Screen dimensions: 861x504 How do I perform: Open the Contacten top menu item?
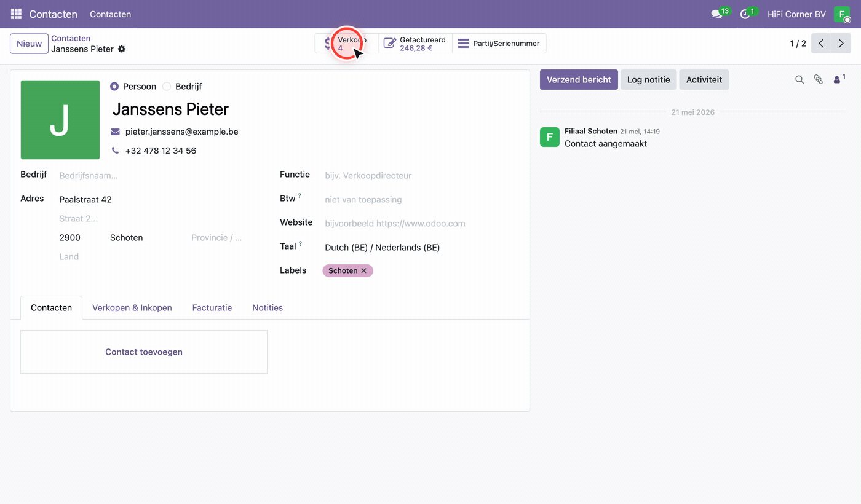tap(110, 14)
